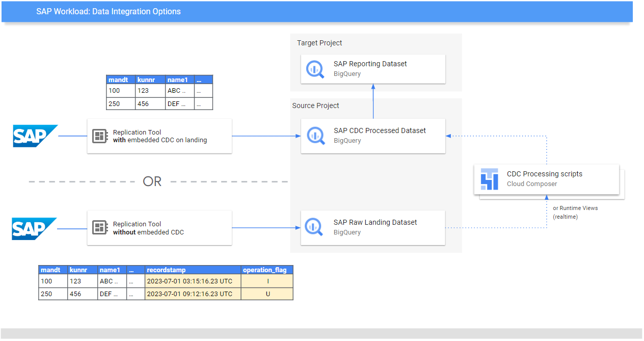Click the Replication Tool icon without embedded CDC

100,227
